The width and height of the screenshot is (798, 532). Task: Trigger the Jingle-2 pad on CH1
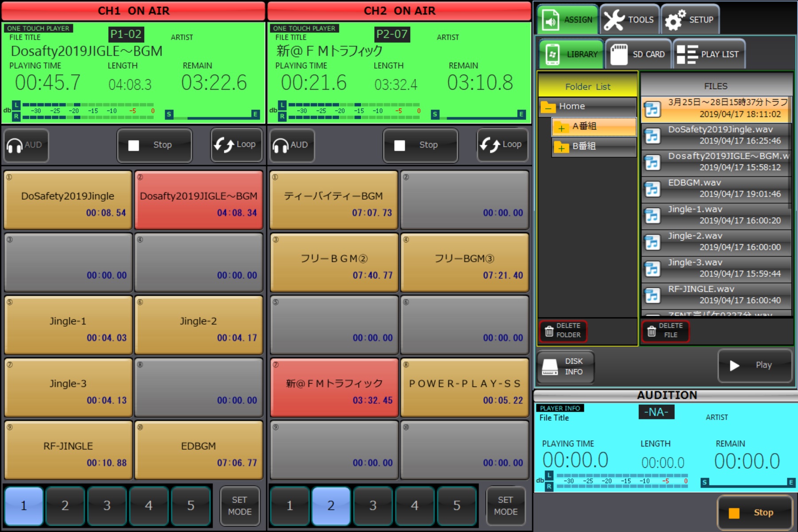pyautogui.click(x=198, y=325)
